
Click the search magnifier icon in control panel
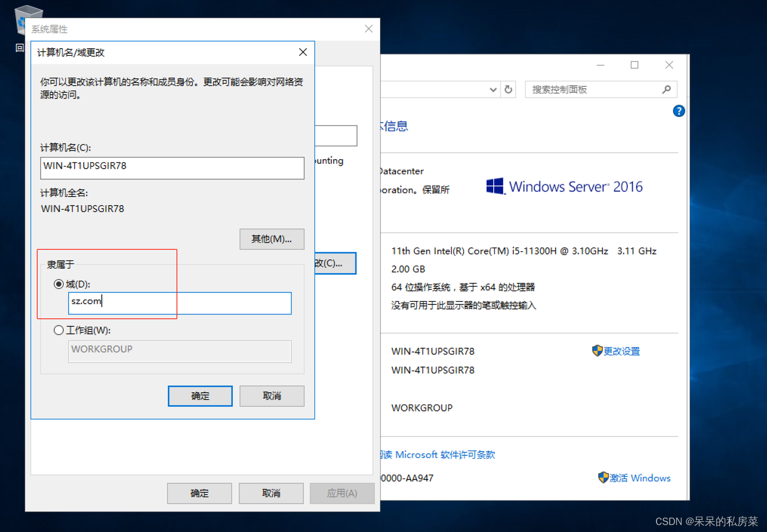click(x=666, y=89)
